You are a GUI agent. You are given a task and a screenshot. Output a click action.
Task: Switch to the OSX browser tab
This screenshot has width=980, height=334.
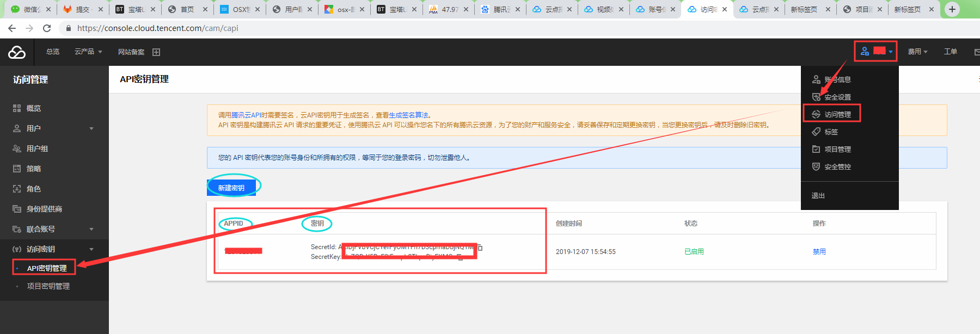pyautogui.click(x=240, y=9)
